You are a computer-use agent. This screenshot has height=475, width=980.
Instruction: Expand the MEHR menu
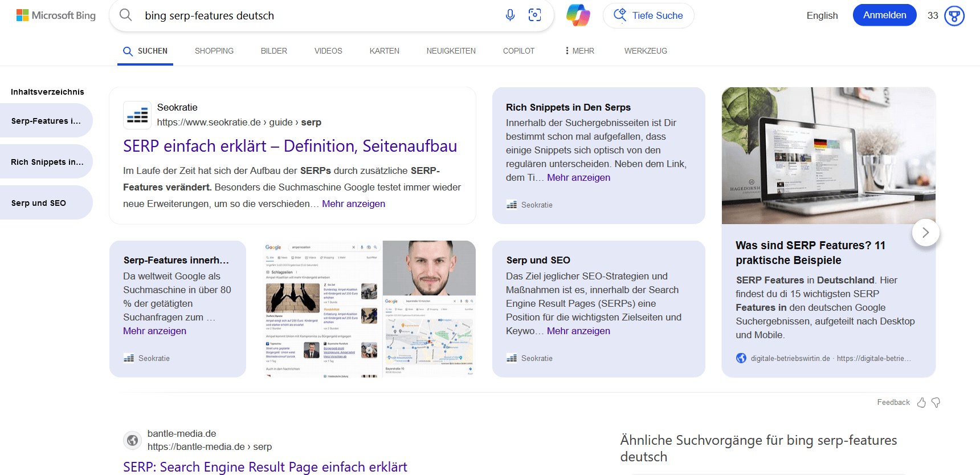click(x=579, y=51)
